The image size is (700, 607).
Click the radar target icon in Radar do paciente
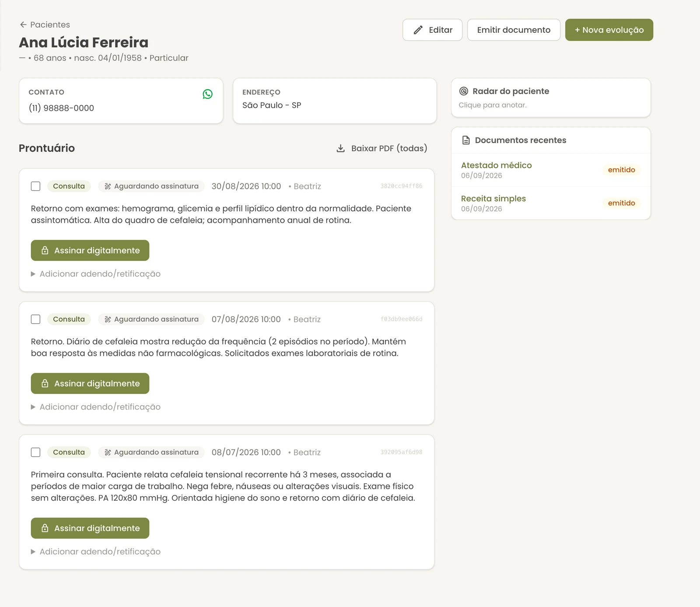[x=464, y=91]
